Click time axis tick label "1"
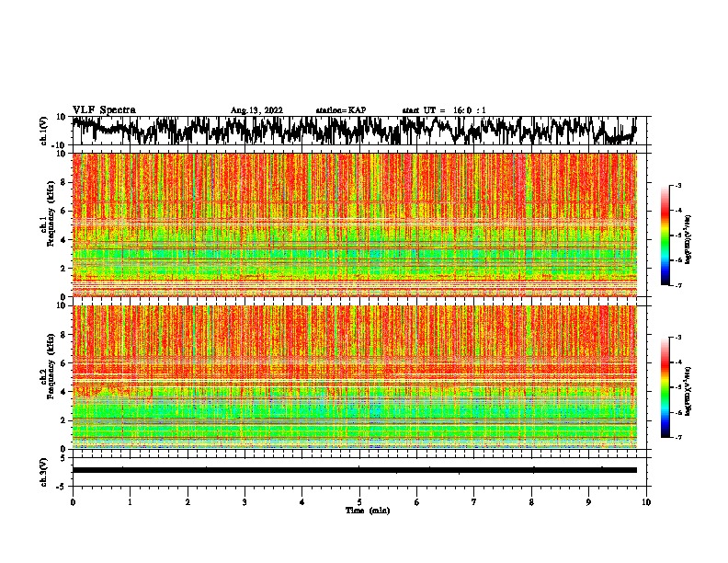Image resolution: width=728 pixels, height=563 pixels. (x=130, y=502)
